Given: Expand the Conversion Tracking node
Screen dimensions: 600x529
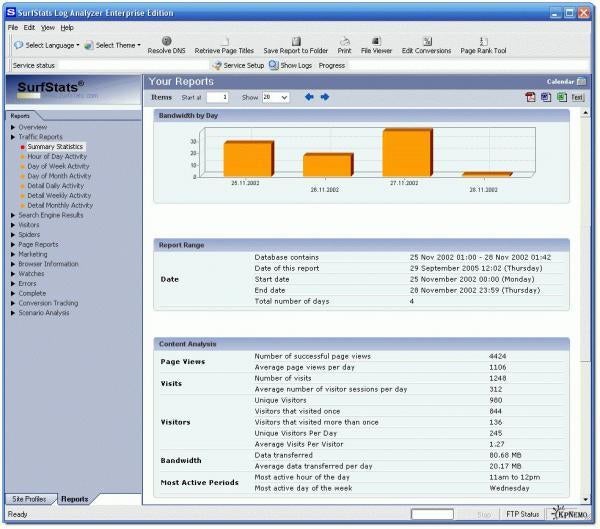Looking at the screenshot, I should coord(13,303).
